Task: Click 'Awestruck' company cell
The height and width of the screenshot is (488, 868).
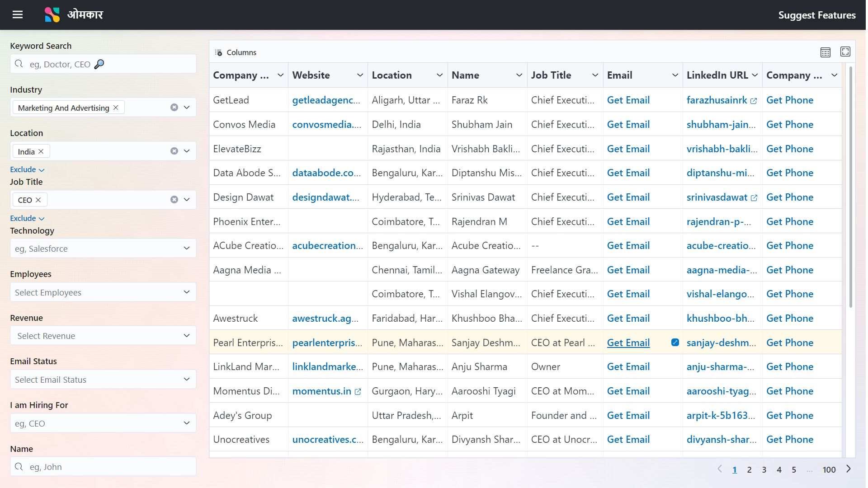Action: [248, 319]
